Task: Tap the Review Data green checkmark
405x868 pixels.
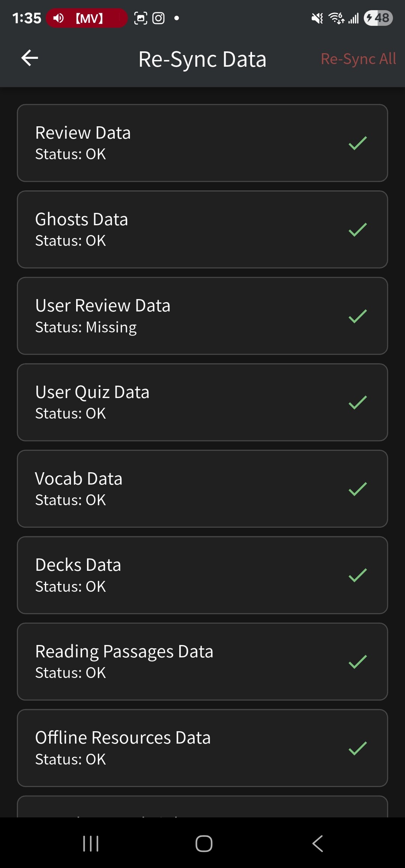Action: (x=357, y=143)
